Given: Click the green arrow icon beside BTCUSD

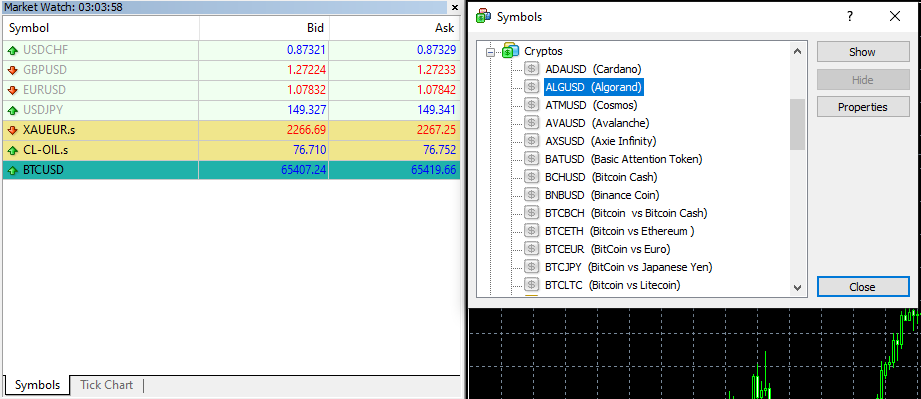Looking at the screenshot, I should coord(13,171).
